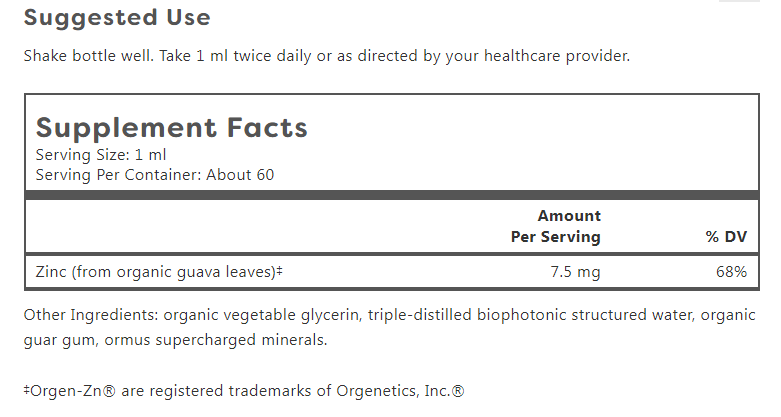The image size is (781, 417).
Task: Click organic vegetable glycerin ingredient text
Action: coord(262,315)
